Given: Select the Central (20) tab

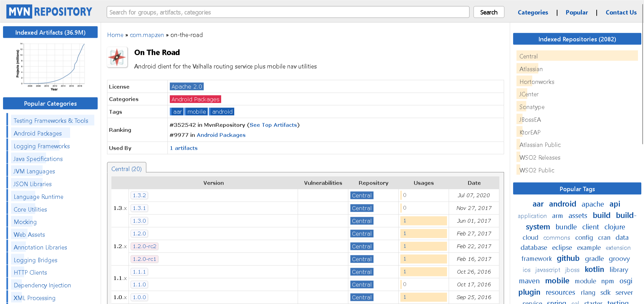Looking at the screenshot, I should point(127,169).
